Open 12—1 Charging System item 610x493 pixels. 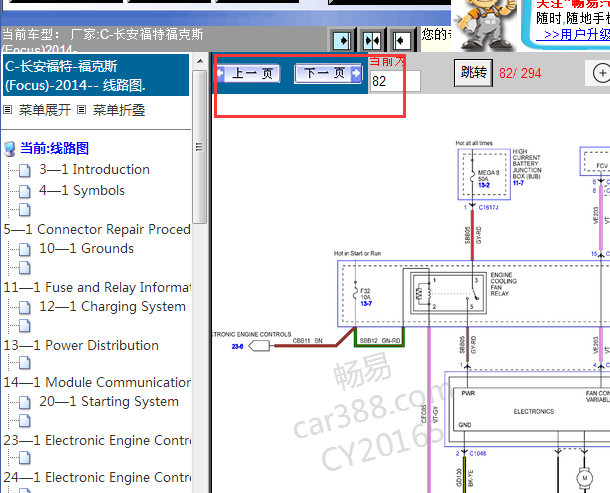coord(112,306)
